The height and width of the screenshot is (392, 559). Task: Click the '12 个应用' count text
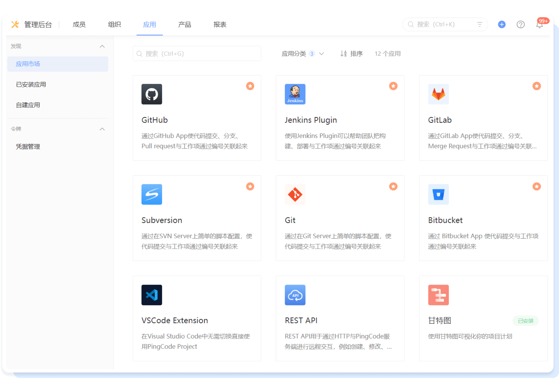click(x=388, y=54)
